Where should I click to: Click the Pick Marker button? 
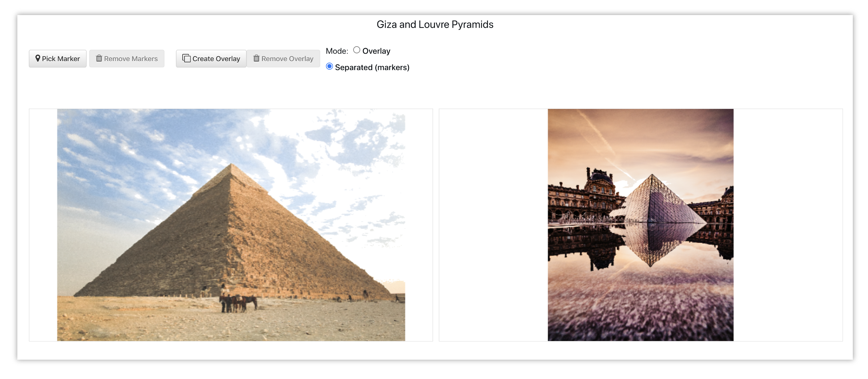pos(58,59)
